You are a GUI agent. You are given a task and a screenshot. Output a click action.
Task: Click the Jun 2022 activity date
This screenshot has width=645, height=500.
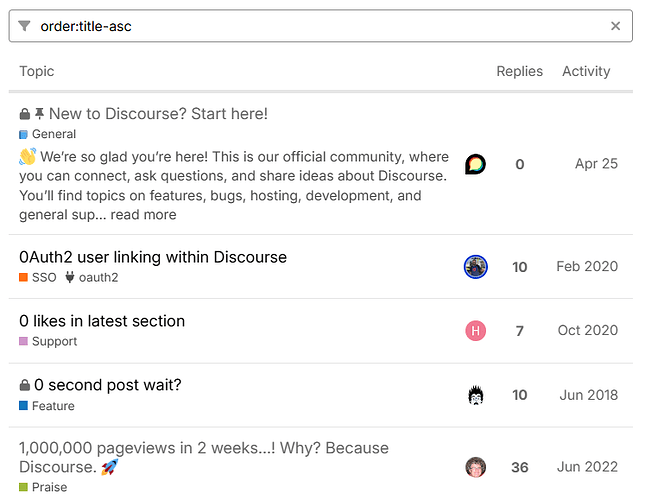587,467
